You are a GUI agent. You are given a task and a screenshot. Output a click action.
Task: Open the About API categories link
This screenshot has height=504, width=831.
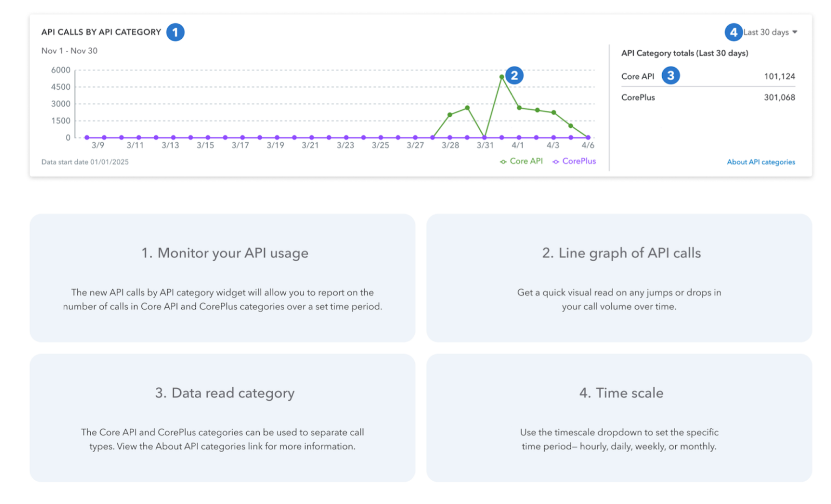pyautogui.click(x=761, y=162)
